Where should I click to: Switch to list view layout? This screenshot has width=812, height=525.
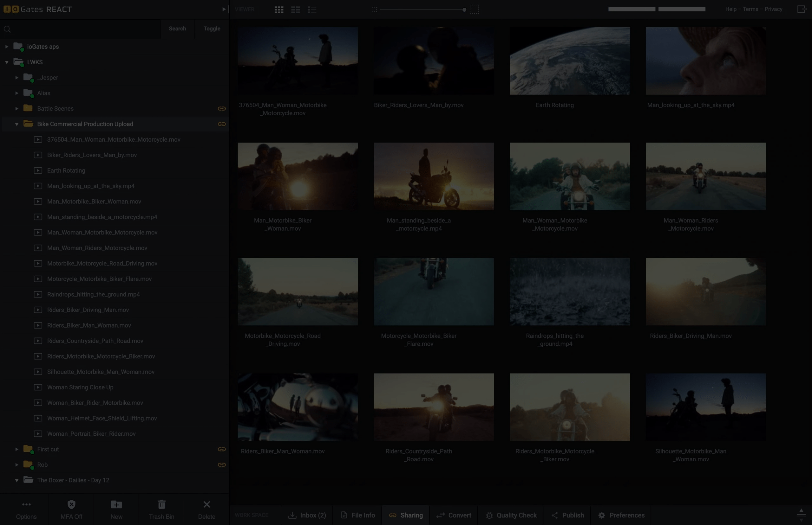pos(312,10)
